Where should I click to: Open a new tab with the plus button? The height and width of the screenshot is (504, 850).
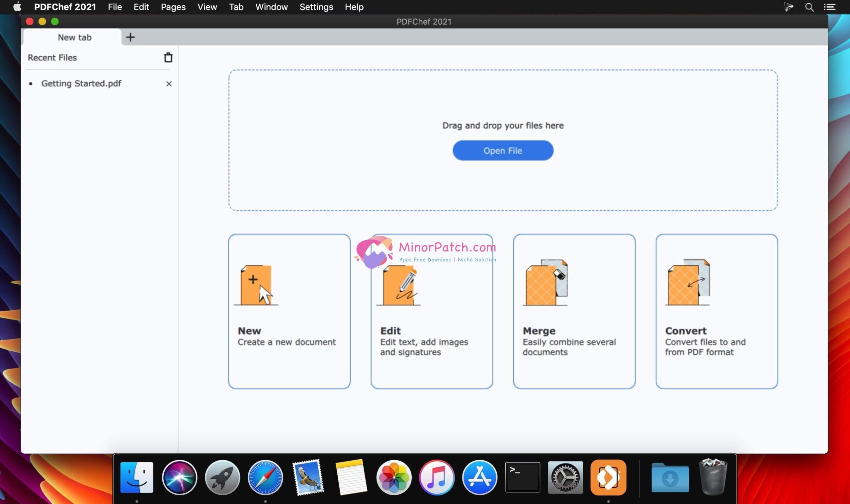pyautogui.click(x=130, y=37)
